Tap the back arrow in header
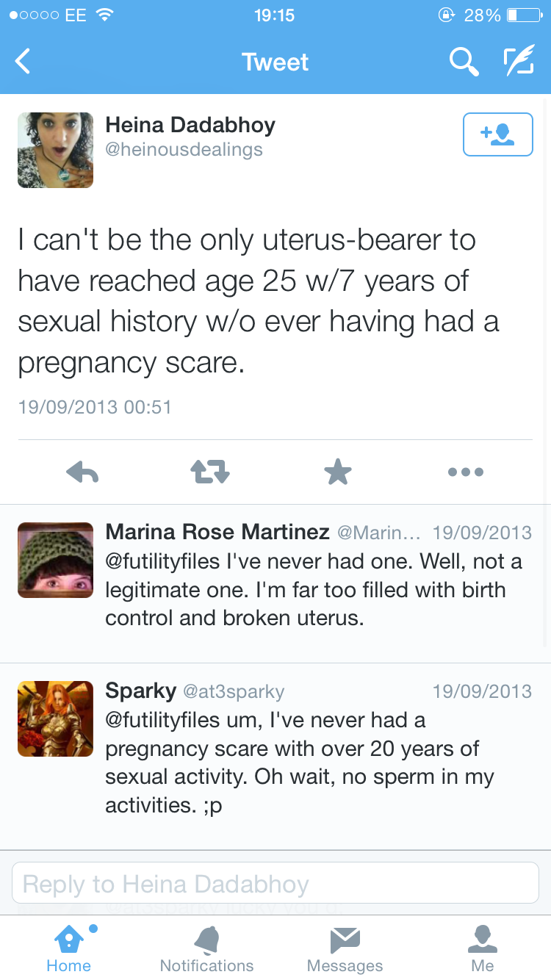 tap(24, 62)
